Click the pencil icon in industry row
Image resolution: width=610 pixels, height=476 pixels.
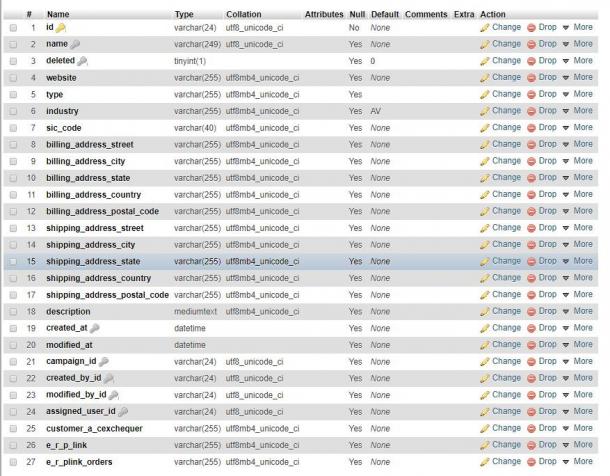point(485,111)
